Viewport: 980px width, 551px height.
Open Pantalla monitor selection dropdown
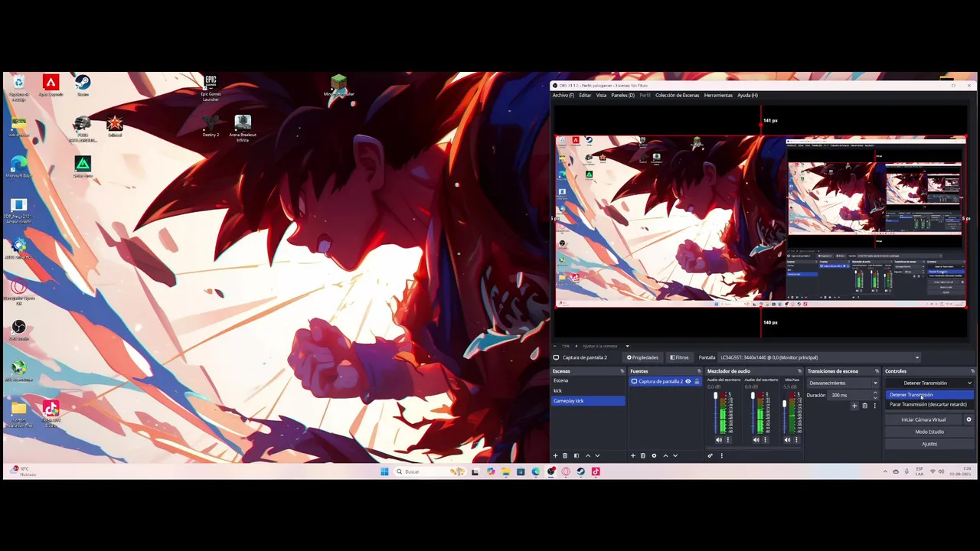[x=819, y=357]
